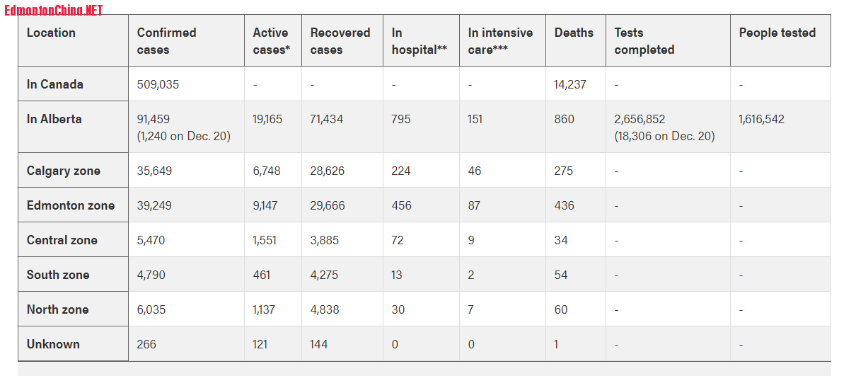
Task: Select Alberta deaths value 860
Action: 565,119
